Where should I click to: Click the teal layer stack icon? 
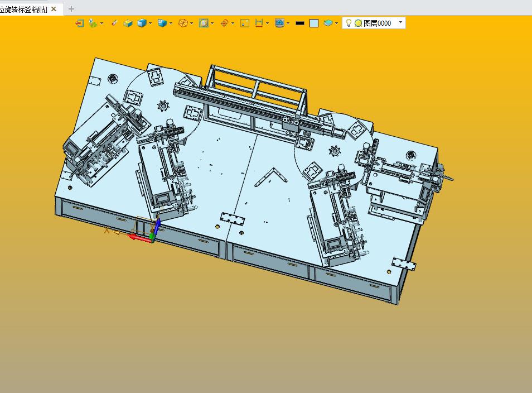[x=328, y=23]
